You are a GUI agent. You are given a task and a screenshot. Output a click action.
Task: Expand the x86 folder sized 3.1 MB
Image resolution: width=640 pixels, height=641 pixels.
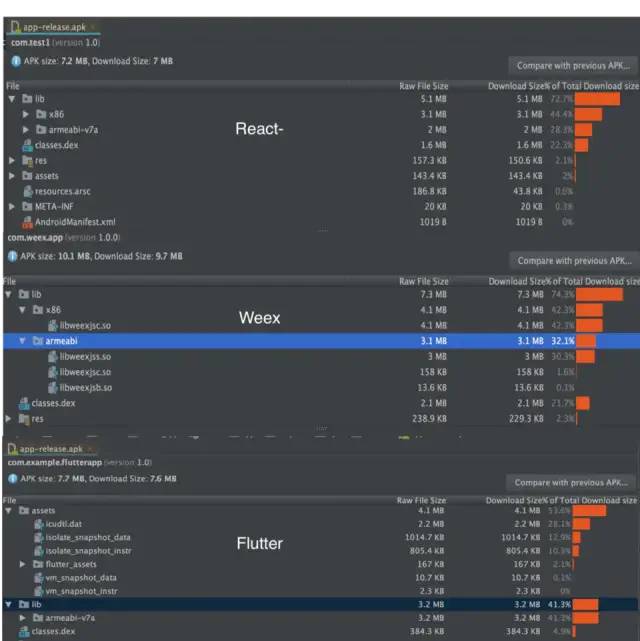25,114
